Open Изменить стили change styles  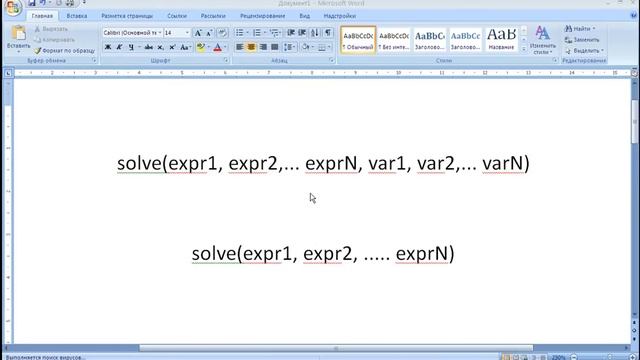click(x=543, y=40)
